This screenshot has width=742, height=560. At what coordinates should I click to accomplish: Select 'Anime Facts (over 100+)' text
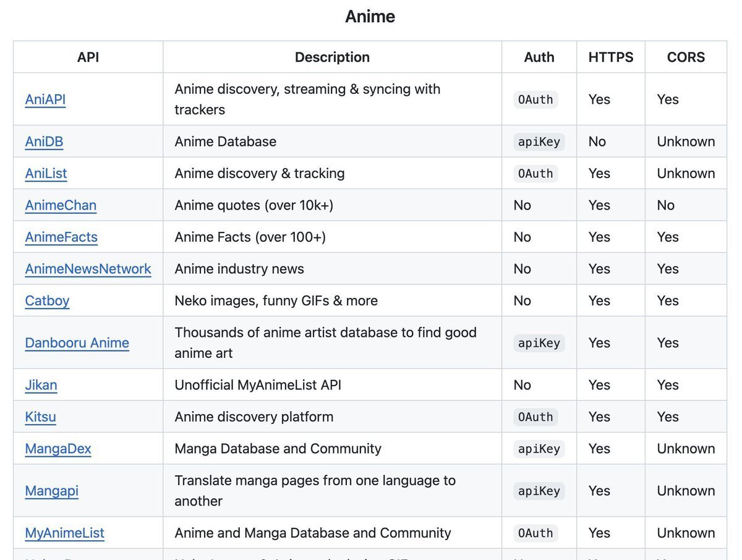pos(250,237)
